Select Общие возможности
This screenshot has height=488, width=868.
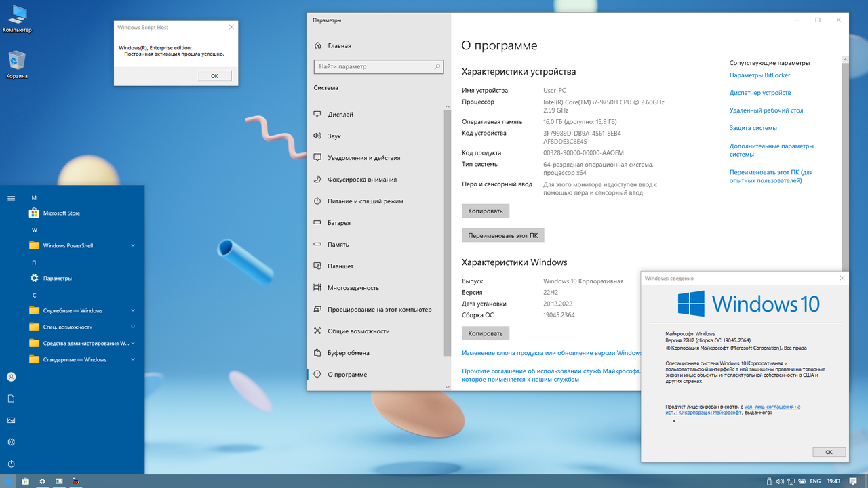point(375,331)
